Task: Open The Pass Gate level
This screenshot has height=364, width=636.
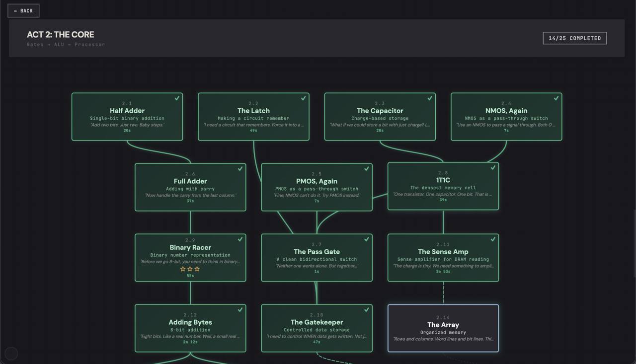Action: (317, 258)
